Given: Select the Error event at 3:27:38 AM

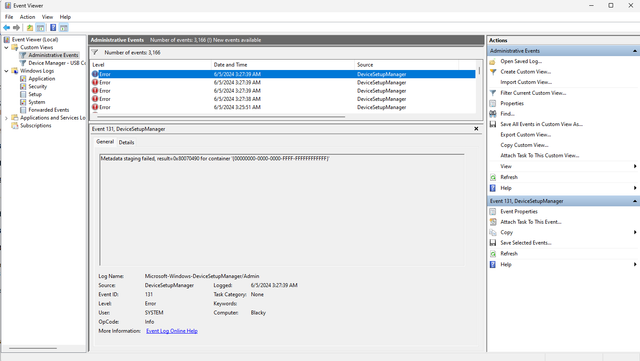Looking at the screenshot, I should [x=283, y=99].
